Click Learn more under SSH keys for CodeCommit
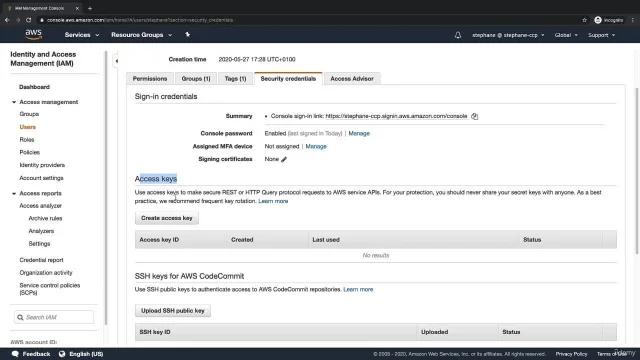This screenshot has height=360, width=640. (x=358, y=289)
